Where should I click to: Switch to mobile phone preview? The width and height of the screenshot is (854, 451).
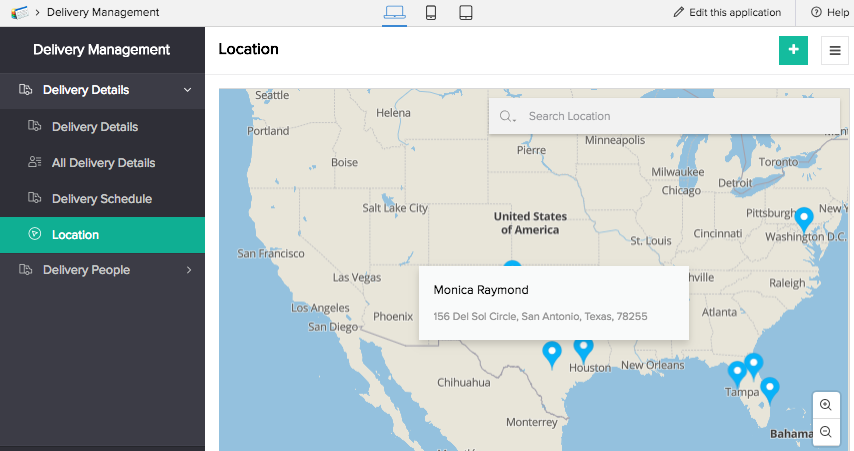pyautogui.click(x=430, y=13)
